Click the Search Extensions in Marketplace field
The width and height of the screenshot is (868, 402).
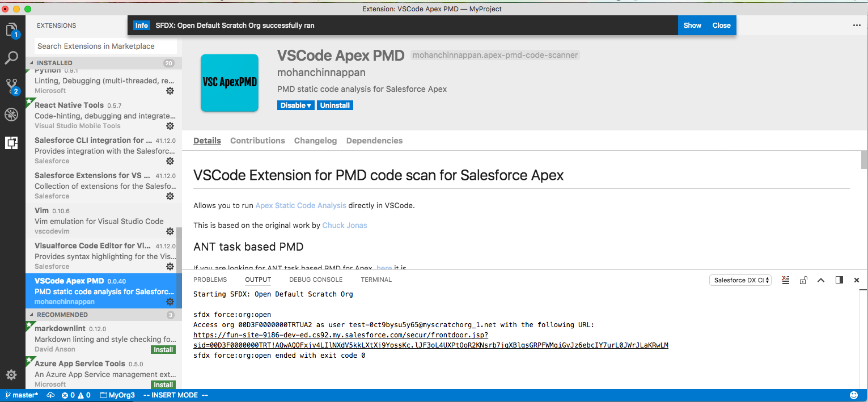click(x=106, y=46)
